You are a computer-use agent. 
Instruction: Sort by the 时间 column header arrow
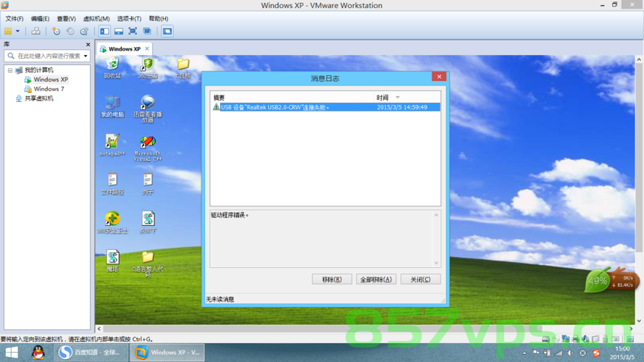pos(398,98)
